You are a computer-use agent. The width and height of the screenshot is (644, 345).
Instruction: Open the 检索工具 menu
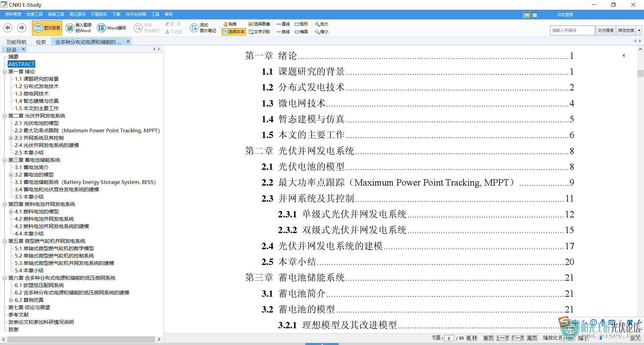tap(35, 14)
